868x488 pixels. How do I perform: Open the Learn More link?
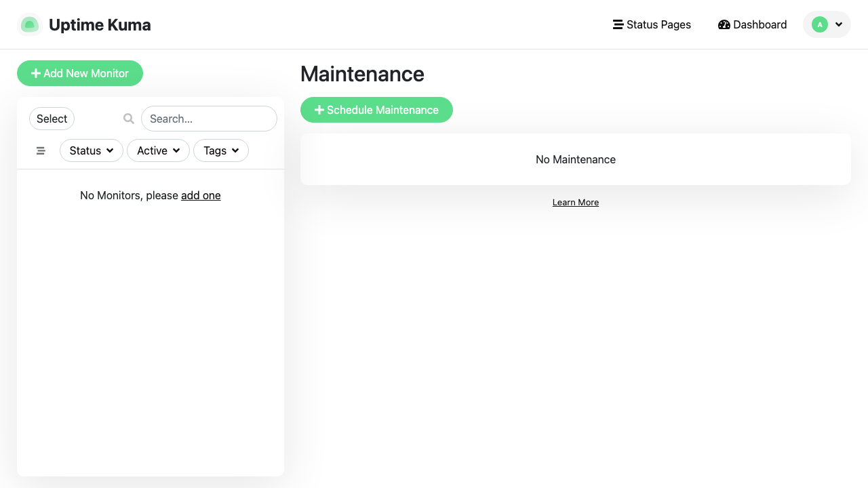click(x=576, y=203)
